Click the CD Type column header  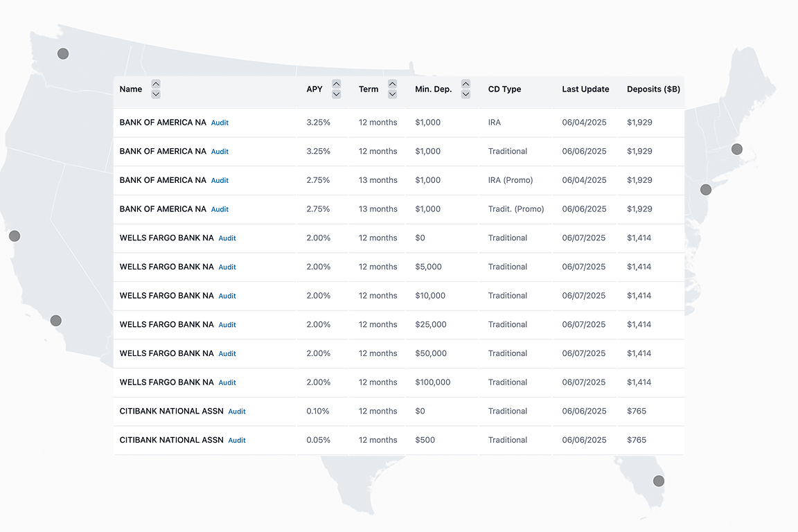[x=505, y=89]
